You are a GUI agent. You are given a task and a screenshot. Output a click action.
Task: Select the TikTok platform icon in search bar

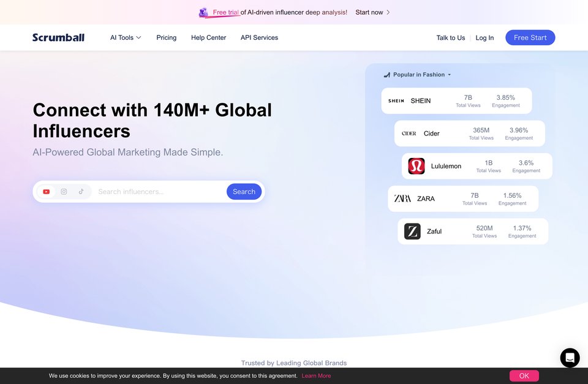coord(81,192)
